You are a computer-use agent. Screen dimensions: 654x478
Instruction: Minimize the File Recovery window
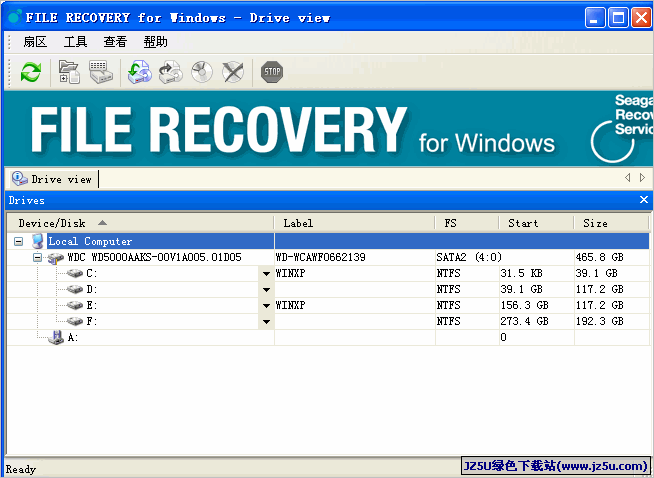click(x=595, y=18)
